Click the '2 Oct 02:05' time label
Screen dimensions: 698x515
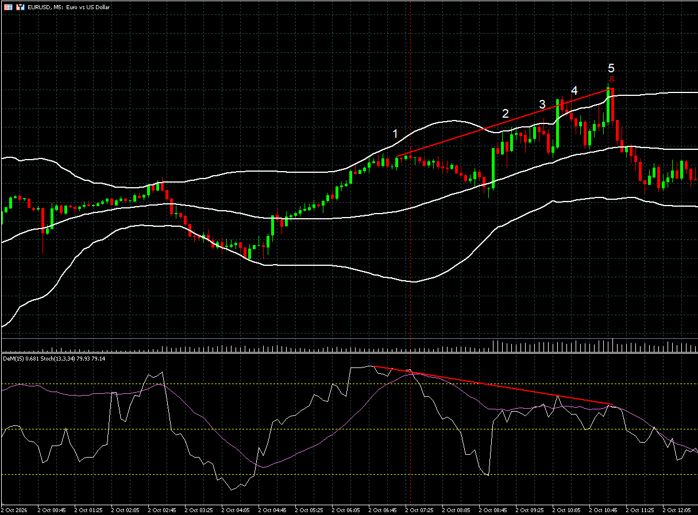coord(125,510)
